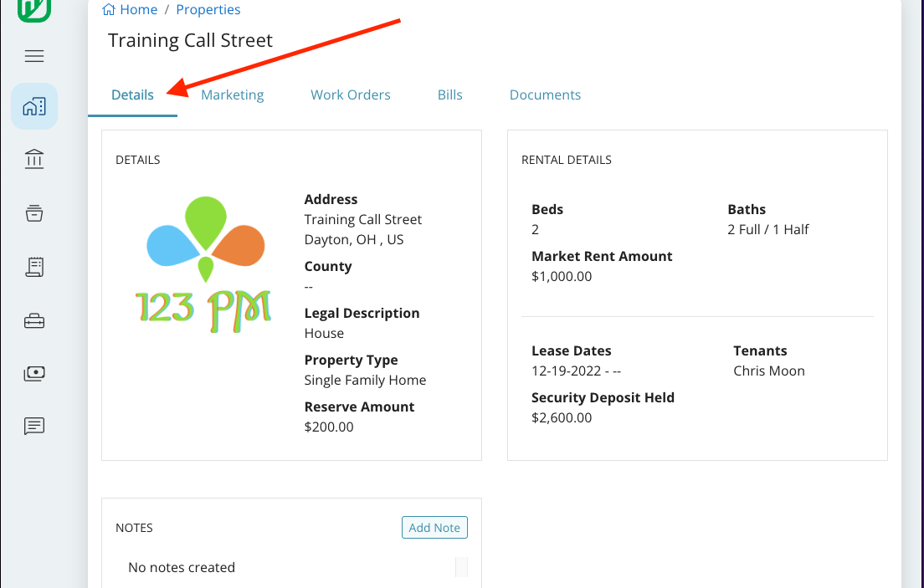Open the hamburger navigation menu

click(x=33, y=56)
